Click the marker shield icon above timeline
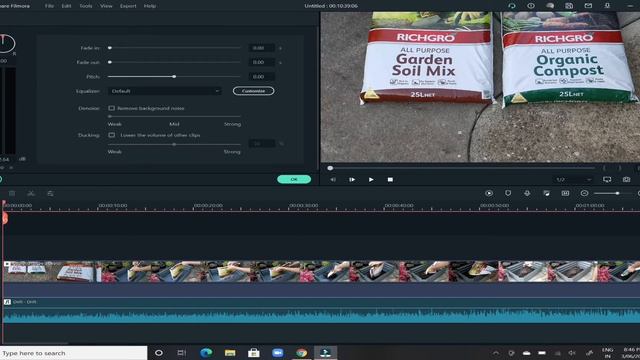 (508, 193)
